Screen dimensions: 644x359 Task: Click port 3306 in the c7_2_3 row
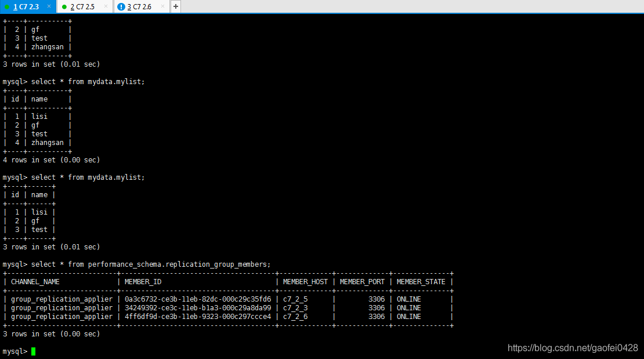coord(377,307)
